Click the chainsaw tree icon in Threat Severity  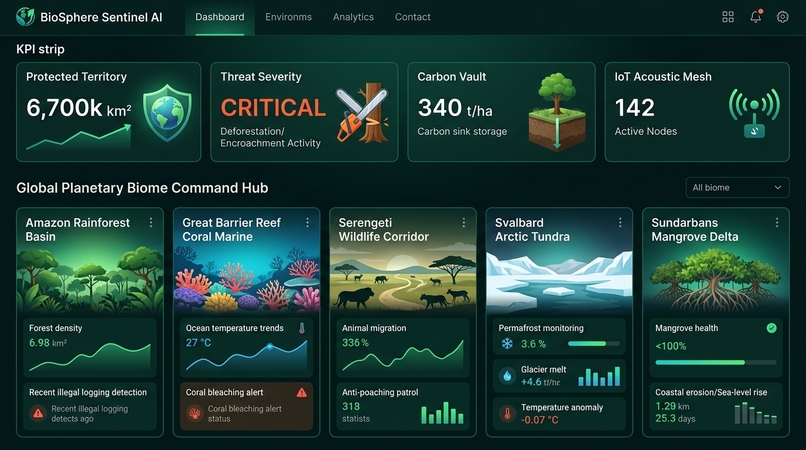(x=362, y=113)
